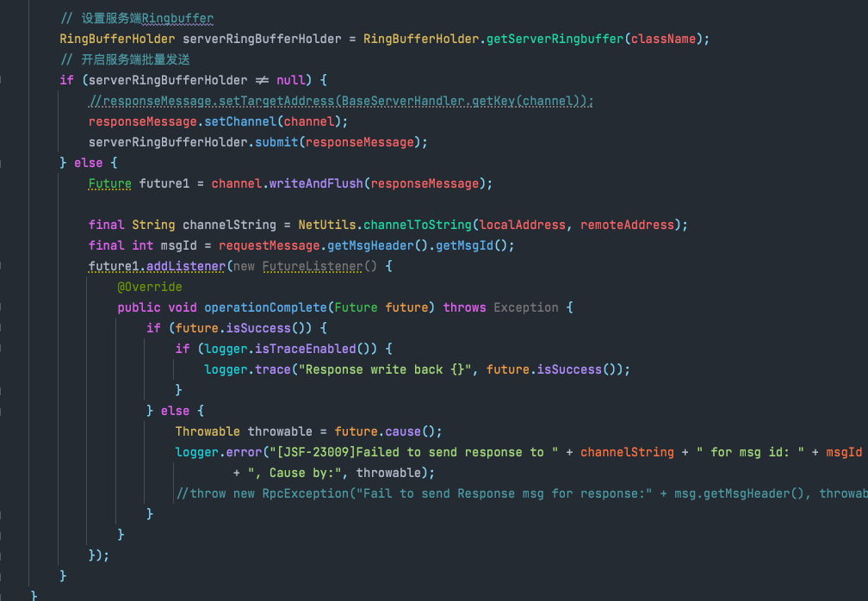This screenshot has height=601, width=868.
Task: Click the localAddress argument
Action: pyautogui.click(x=522, y=226)
